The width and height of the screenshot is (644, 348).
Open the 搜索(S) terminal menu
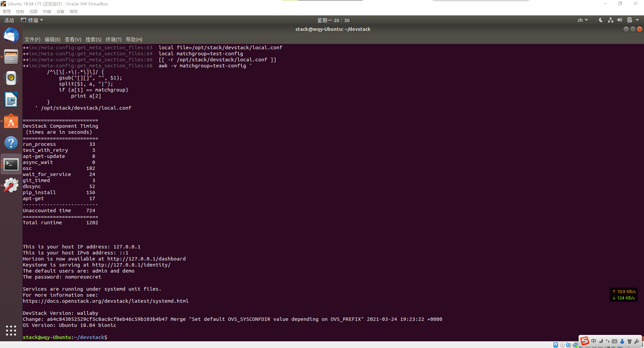pyautogui.click(x=93, y=40)
